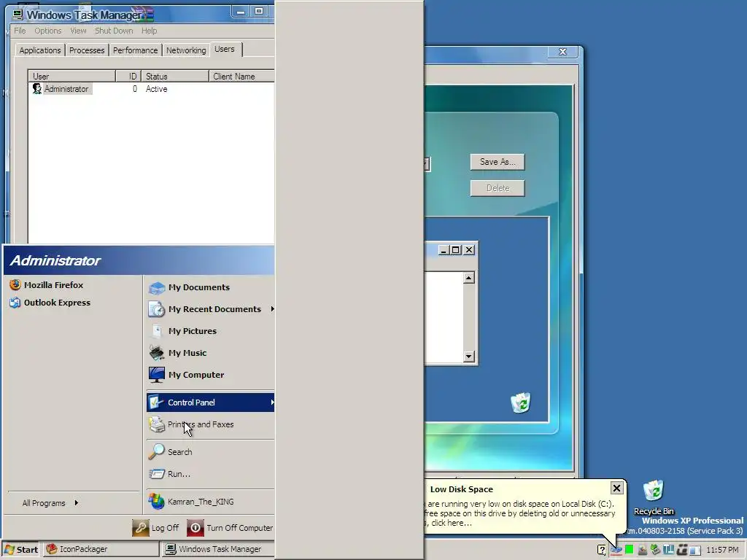Click the Delete button
The width and height of the screenshot is (747, 560).
498,188
